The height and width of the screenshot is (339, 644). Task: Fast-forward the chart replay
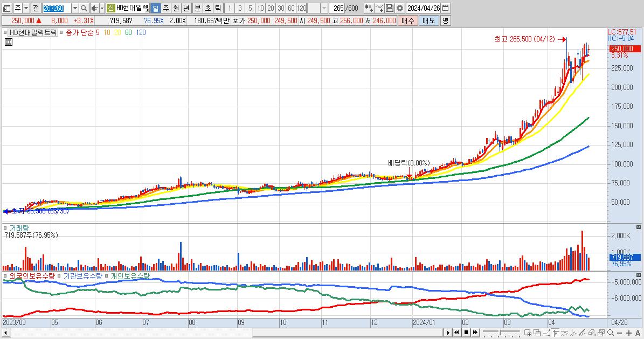click(x=475, y=333)
